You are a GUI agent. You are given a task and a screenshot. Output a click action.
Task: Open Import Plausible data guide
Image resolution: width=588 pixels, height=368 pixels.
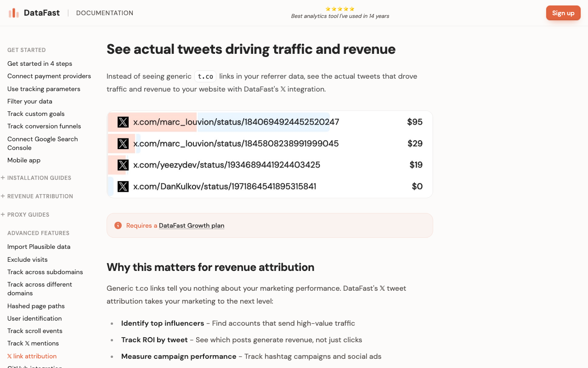click(39, 247)
